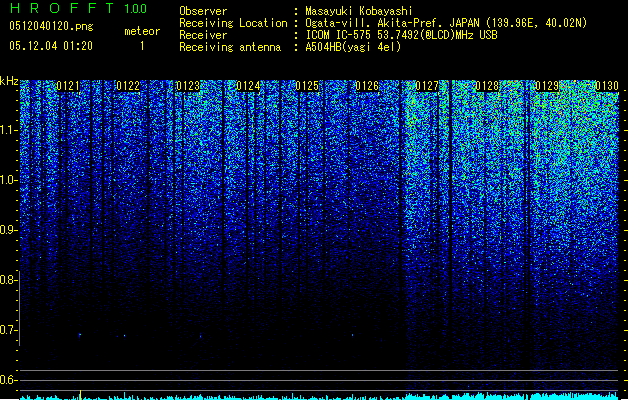This screenshot has width=629, height=400.
Task: Click the 1.1 frequency axis label
Action: point(9,130)
